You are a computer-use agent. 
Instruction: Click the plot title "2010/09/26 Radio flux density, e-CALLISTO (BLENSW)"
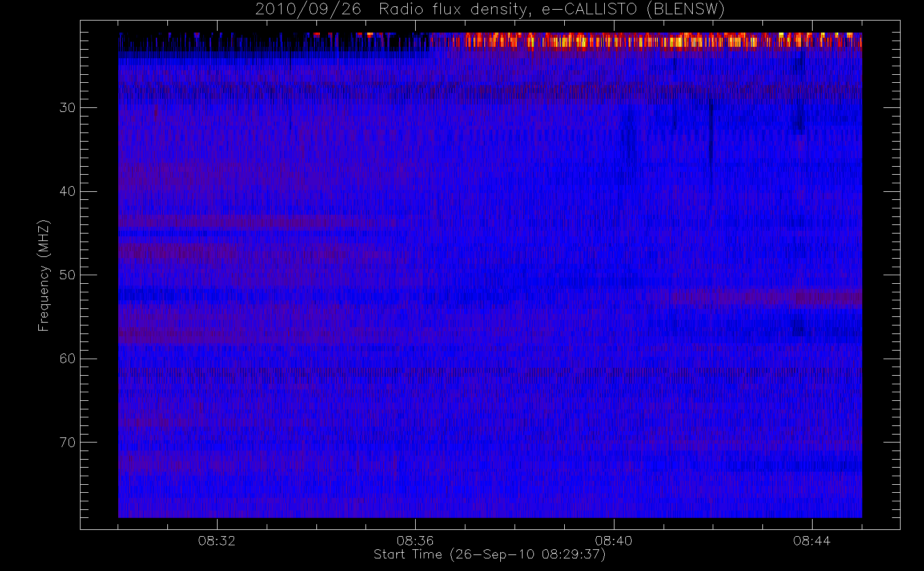coord(490,10)
